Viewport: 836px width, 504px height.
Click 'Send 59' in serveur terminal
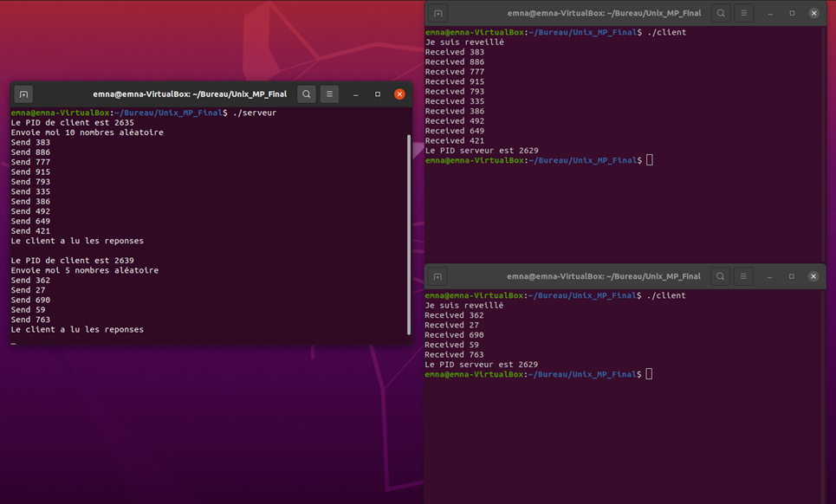click(x=28, y=310)
